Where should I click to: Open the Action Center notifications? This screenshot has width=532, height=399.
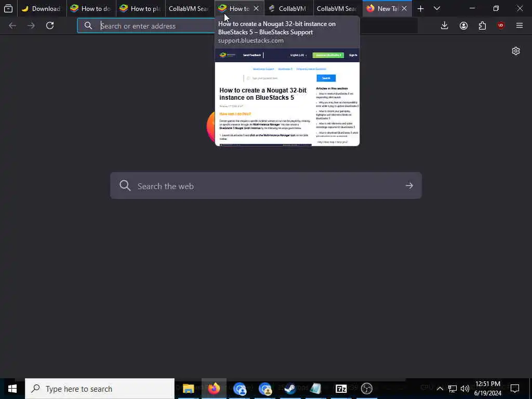pyautogui.click(x=515, y=389)
